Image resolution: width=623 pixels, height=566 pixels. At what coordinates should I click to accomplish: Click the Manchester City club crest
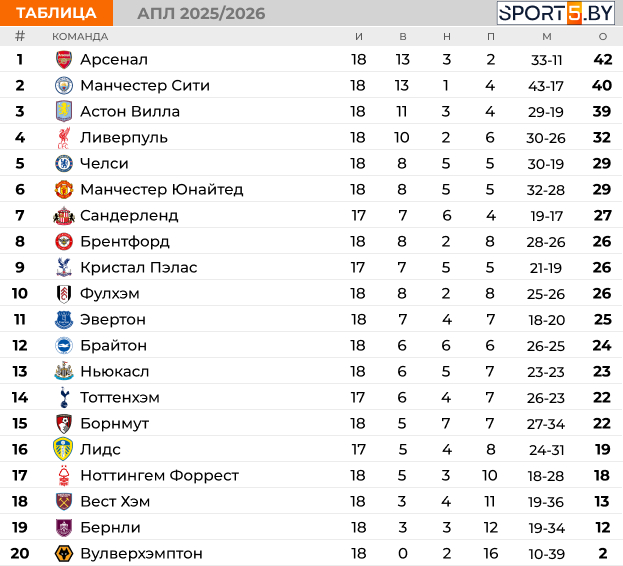coord(64,85)
